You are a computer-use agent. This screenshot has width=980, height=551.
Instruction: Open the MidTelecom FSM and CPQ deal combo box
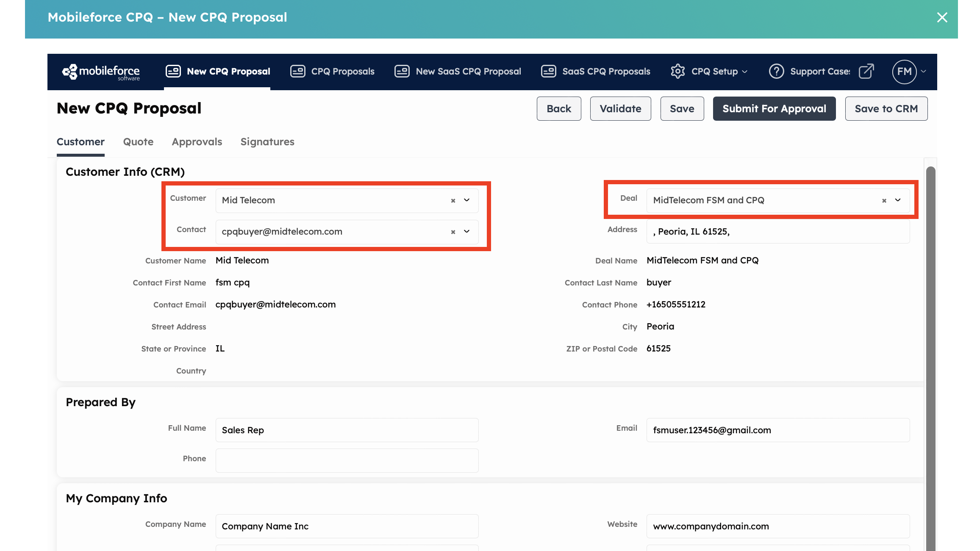coord(778,200)
